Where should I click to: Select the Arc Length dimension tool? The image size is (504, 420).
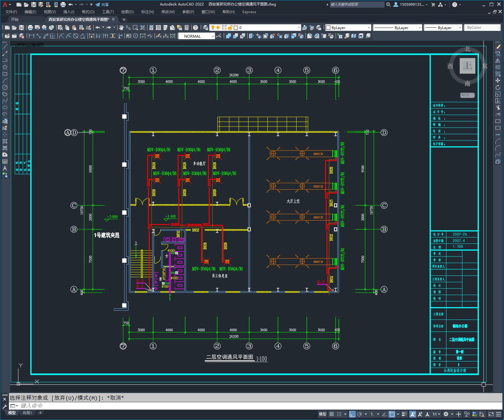coord(46,36)
